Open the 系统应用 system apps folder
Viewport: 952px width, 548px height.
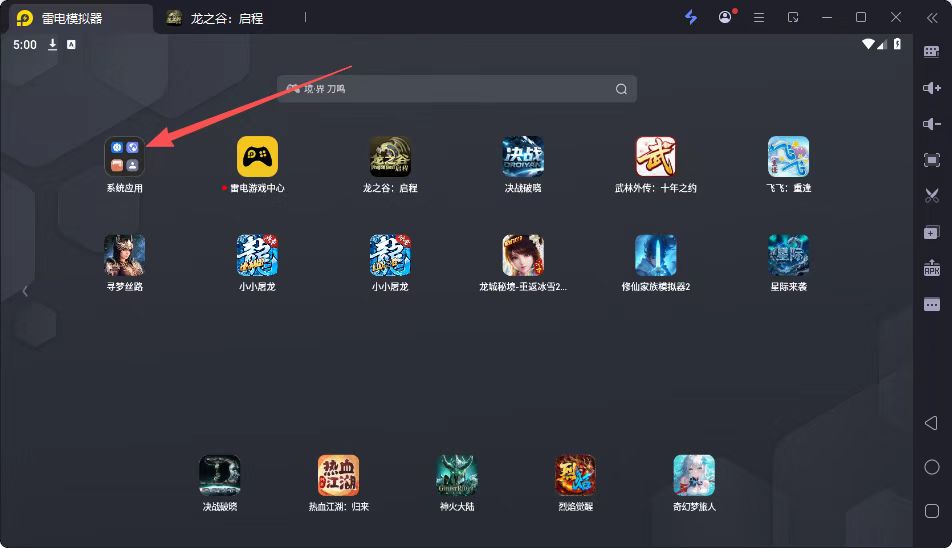tap(124, 157)
